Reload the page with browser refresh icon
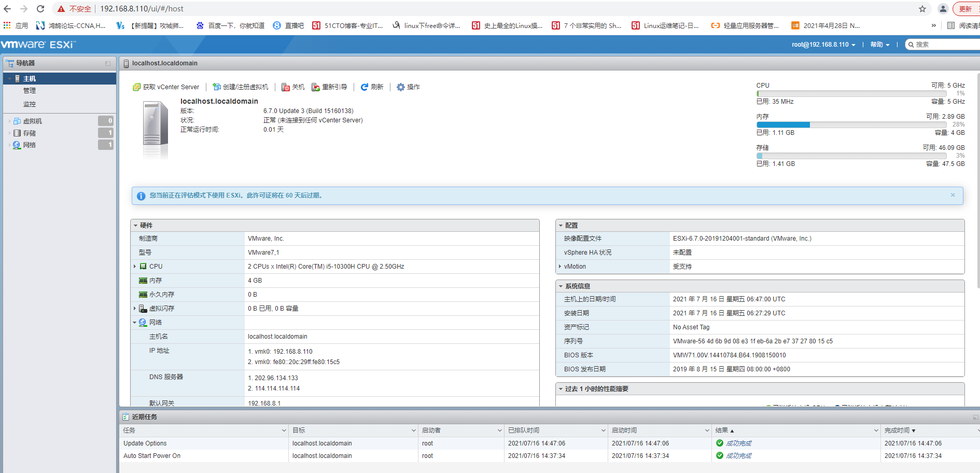 pyautogui.click(x=40, y=9)
